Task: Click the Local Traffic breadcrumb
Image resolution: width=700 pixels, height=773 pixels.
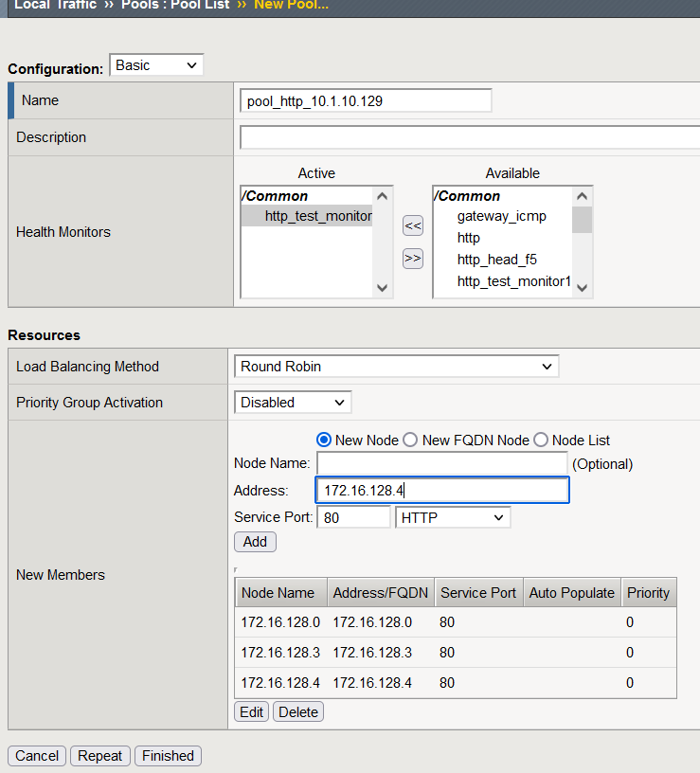Action: (x=55, y=5)
